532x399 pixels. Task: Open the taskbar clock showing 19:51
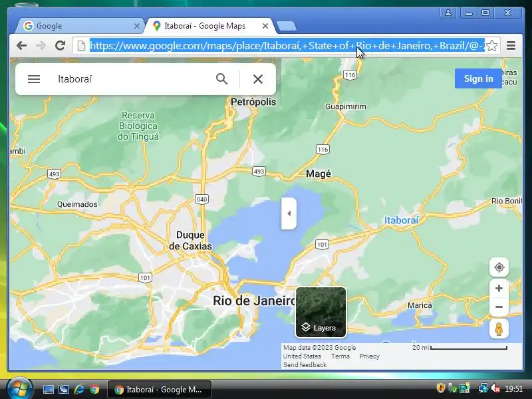click(513, 388)
